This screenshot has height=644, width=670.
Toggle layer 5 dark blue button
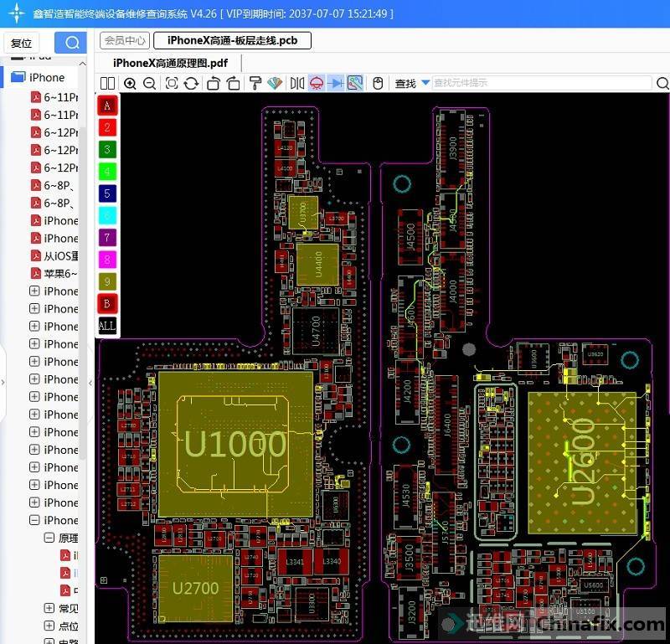coord(107,193)
